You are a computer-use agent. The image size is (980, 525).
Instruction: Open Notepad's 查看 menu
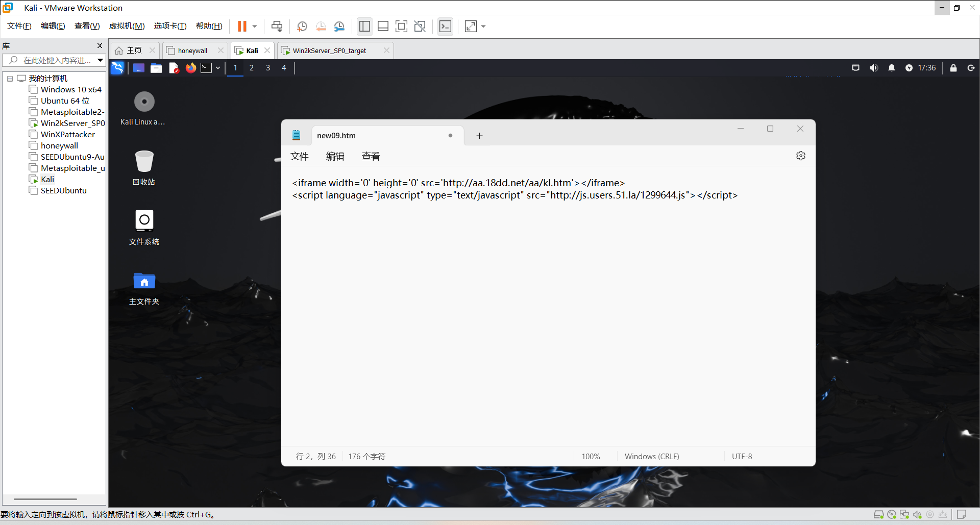coord(371,157)
